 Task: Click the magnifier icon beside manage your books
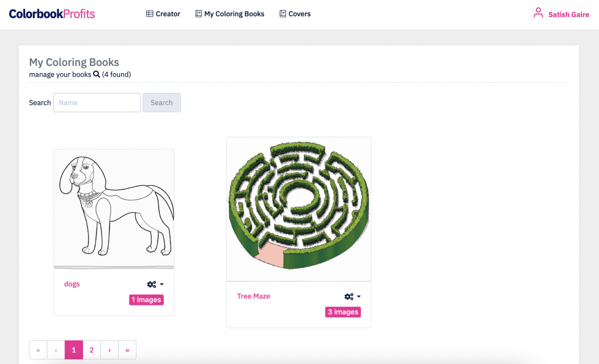pos(97,75)
